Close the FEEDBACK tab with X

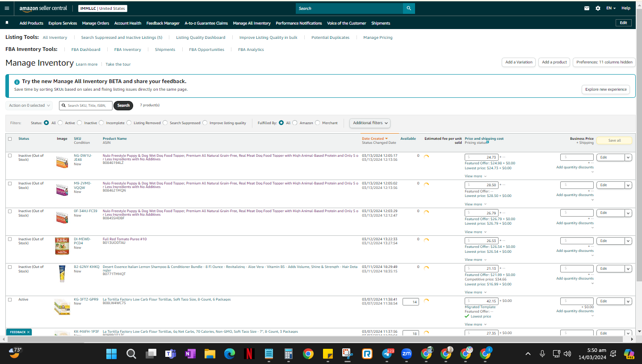click(x=28, y=332)
